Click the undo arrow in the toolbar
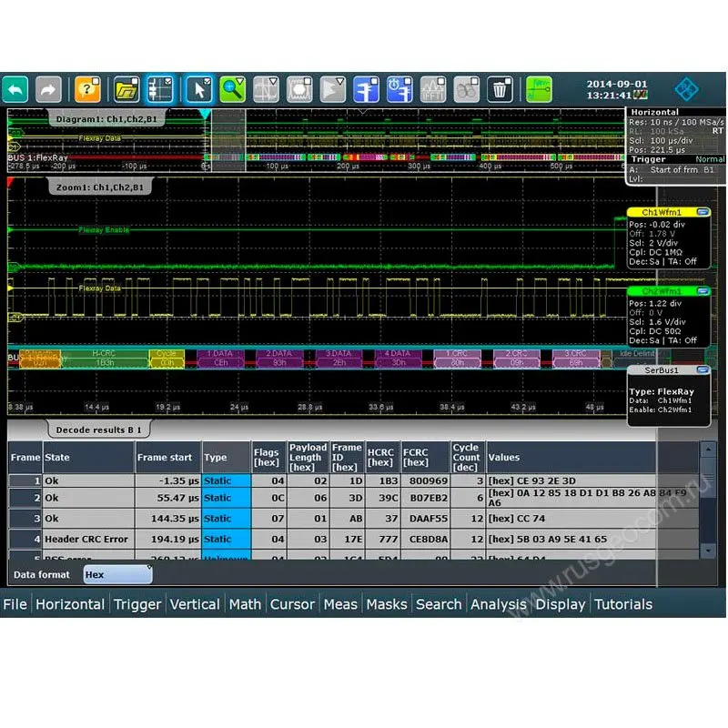728x728 pixels. click(x=15, y=89)
